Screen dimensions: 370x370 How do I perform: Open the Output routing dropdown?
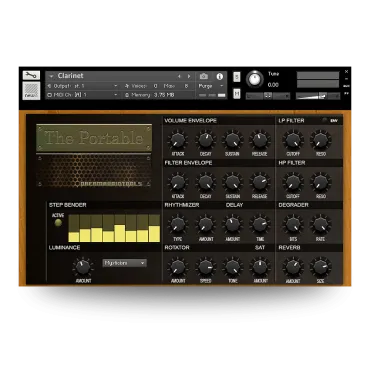point(116,86)
